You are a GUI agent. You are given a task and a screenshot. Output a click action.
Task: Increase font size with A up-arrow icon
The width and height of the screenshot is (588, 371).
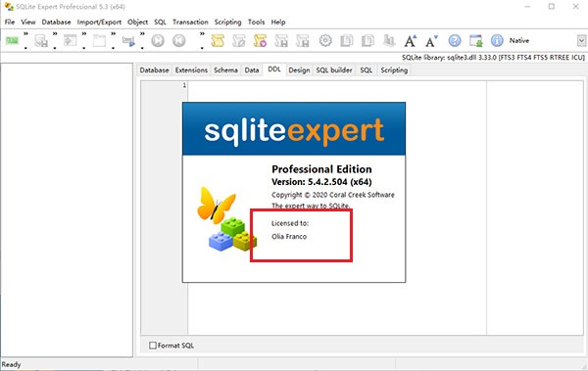point(410,40)
